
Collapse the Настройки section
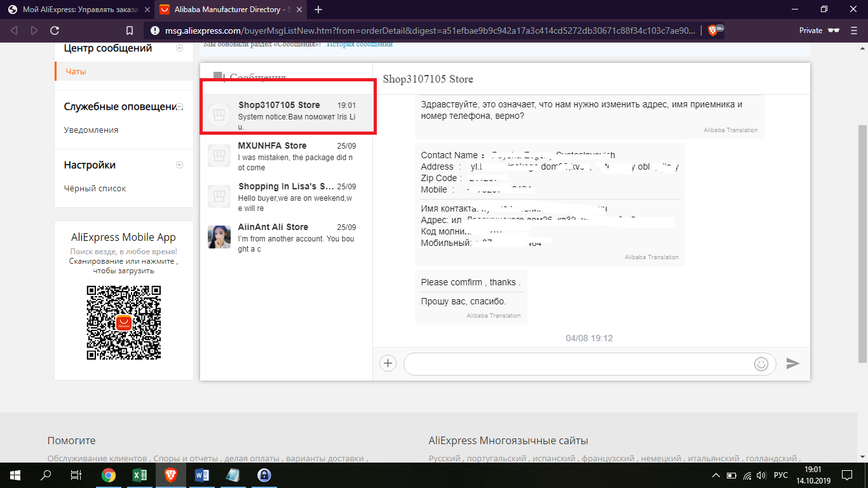(x=179, y=165)
